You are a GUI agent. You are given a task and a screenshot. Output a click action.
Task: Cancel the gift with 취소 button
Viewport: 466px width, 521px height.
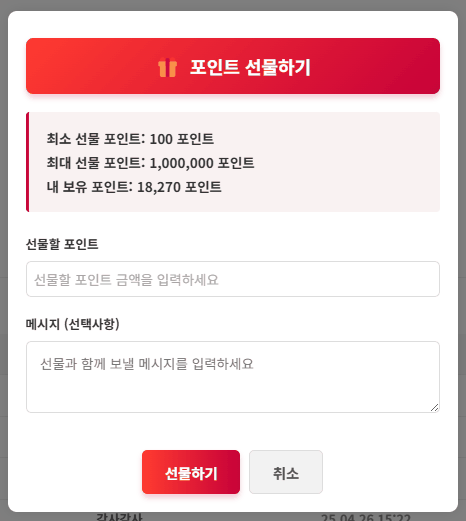pyautogui.click(x=286, y=472)
